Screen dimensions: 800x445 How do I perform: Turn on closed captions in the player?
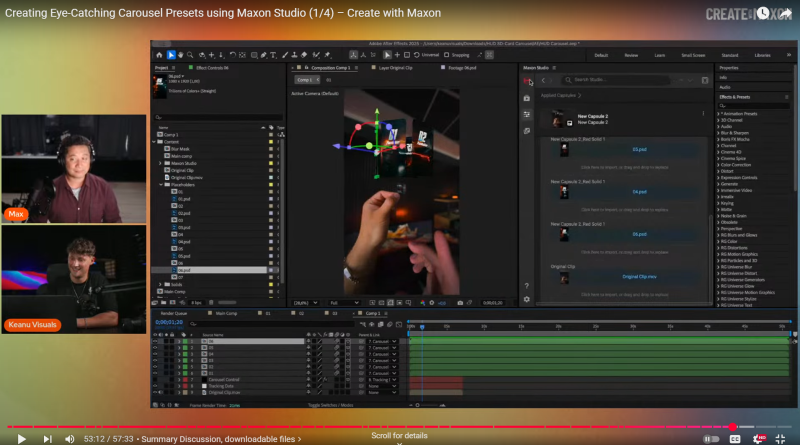tap(735, 439)
